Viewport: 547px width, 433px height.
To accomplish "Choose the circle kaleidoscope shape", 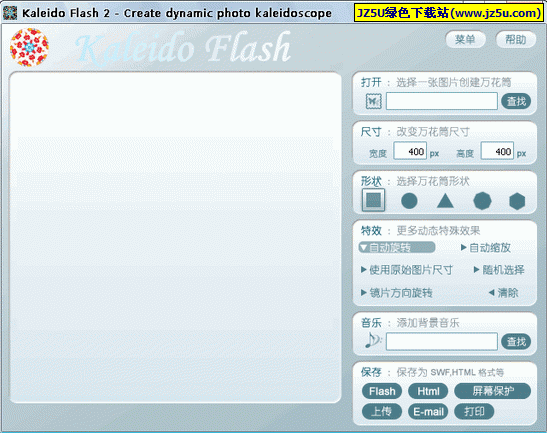I will click(x=409, y=201).
